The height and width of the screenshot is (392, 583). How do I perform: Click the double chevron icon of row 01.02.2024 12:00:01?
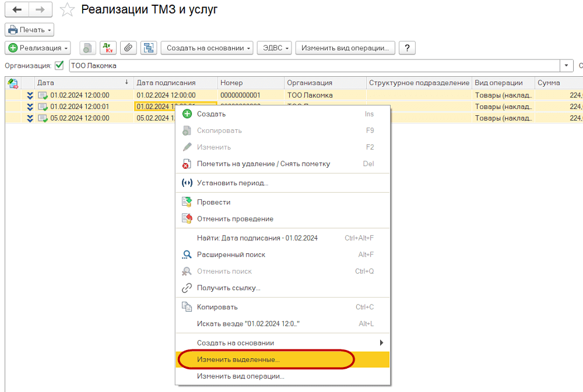point(30,107)
